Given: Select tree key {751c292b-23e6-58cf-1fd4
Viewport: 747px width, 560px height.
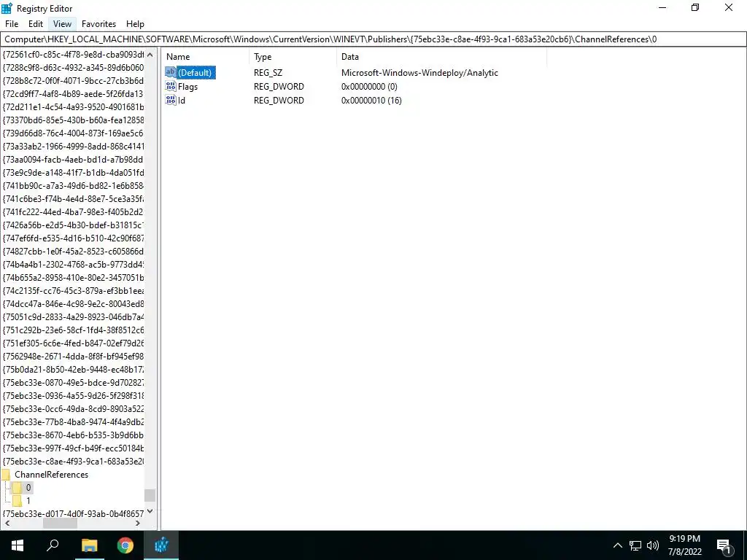Looking at the screenshot, I should click(73, 330).
